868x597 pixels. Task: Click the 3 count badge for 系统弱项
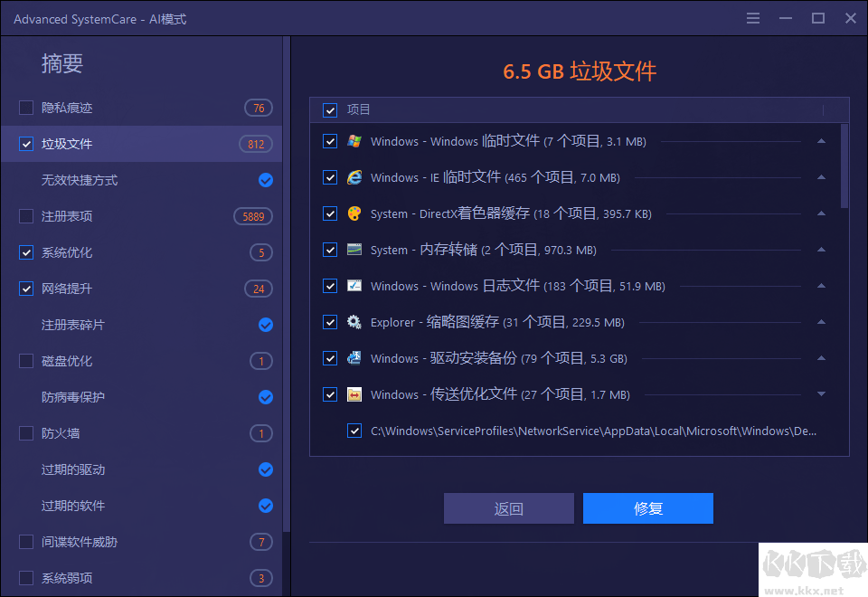pos(261,578)
